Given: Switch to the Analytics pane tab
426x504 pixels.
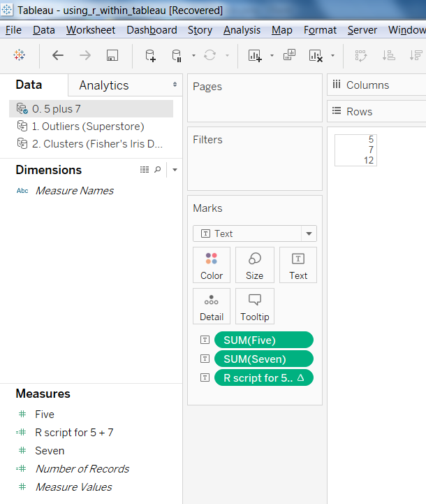Looking at the screenshot, I should click(104, 85).
